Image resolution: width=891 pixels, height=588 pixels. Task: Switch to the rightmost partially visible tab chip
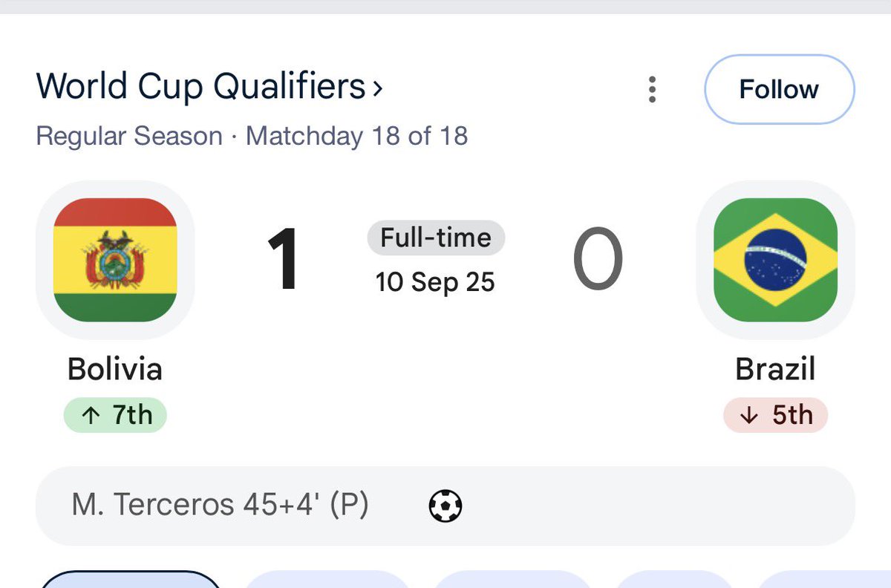coord(823,579)
